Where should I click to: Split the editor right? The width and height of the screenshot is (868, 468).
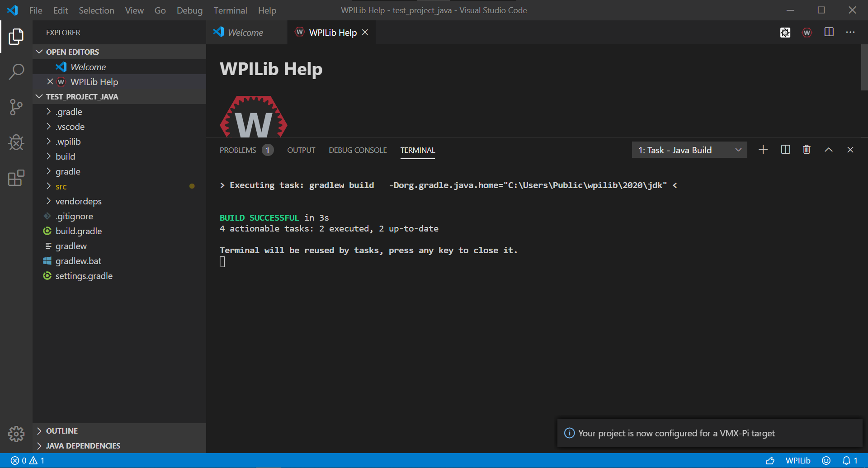(x=829, y=32)
